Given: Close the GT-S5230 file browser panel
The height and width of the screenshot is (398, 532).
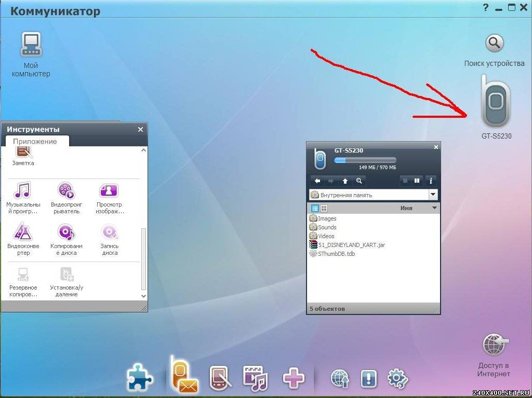Looking at the screenshot, I should coord(436,147).
